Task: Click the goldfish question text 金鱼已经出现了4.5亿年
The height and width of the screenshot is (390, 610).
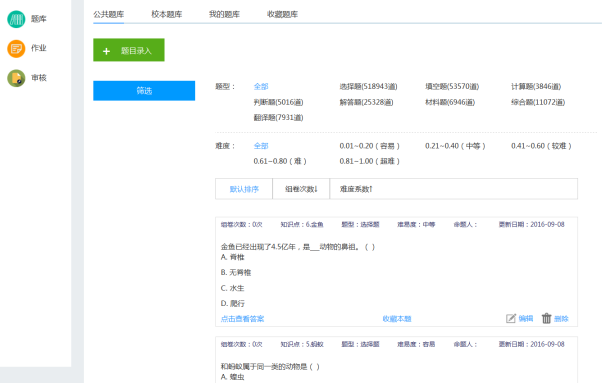Action: coord(298,247)
